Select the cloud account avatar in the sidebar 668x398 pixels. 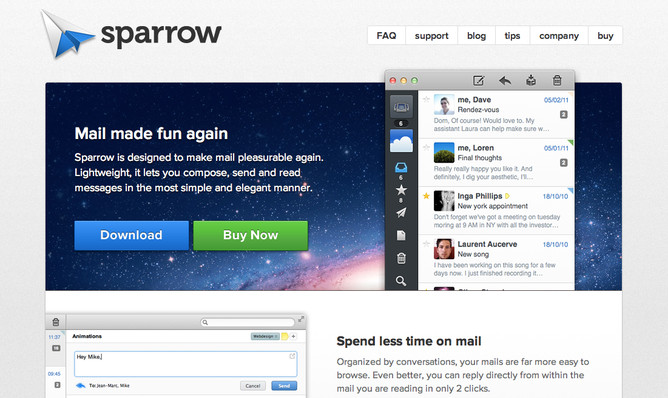(x=401, y=141)
